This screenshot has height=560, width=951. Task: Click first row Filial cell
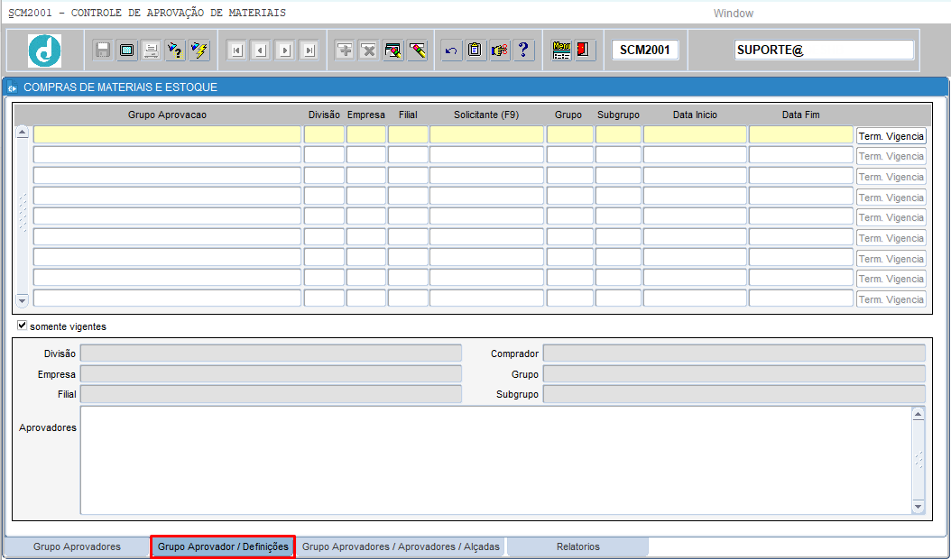[408, 134]
